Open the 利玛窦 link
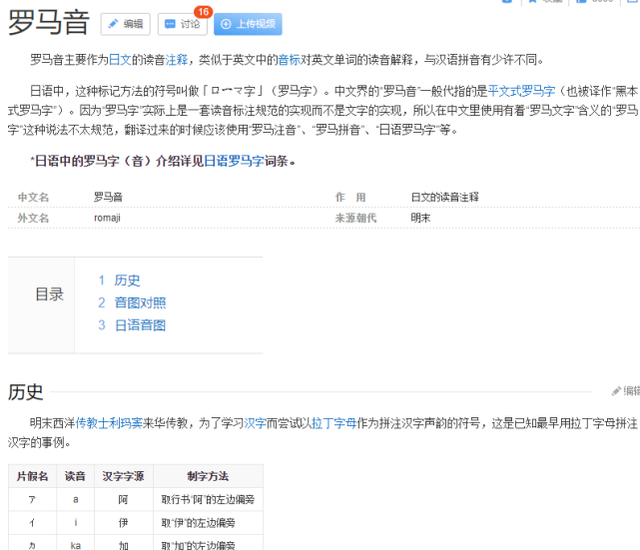Screen dimensions: 640x550 coord(126,423)
